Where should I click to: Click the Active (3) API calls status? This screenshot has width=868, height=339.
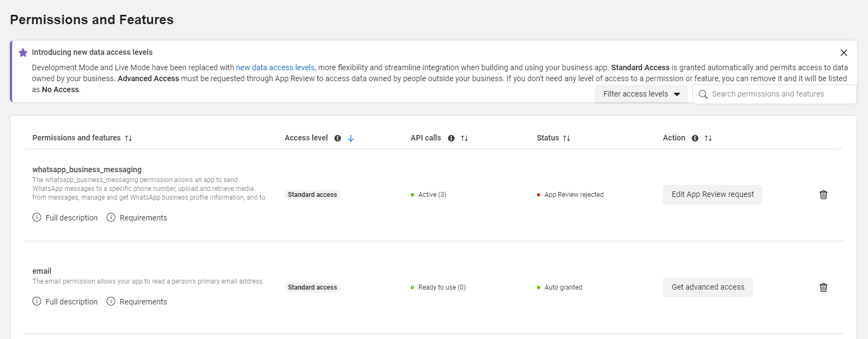pos(429,195)
